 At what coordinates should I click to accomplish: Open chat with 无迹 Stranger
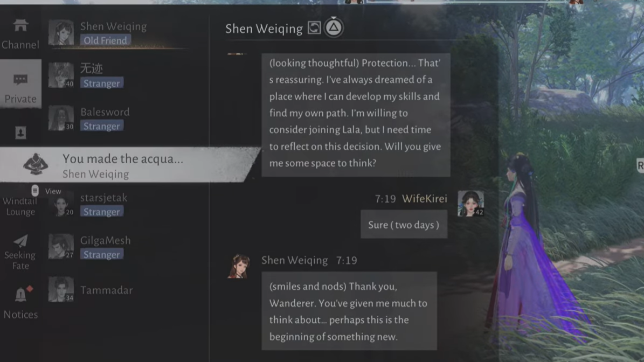[x=119, y=75]
